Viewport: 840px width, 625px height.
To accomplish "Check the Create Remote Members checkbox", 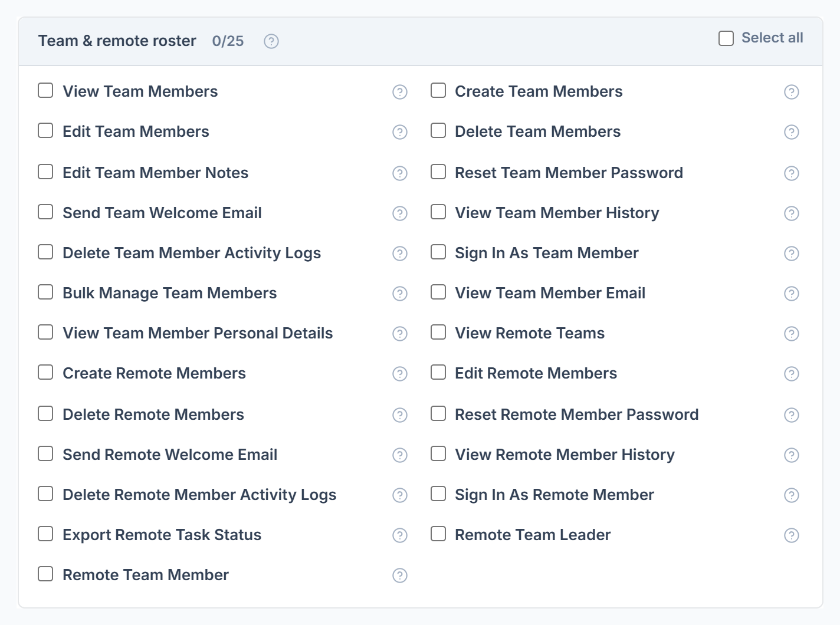I will 45,372.
